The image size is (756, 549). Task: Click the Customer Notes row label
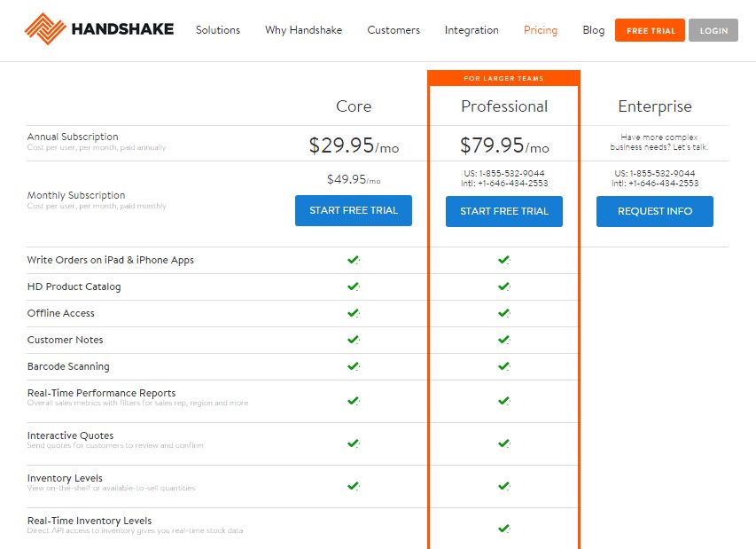[x=65, y=340]
